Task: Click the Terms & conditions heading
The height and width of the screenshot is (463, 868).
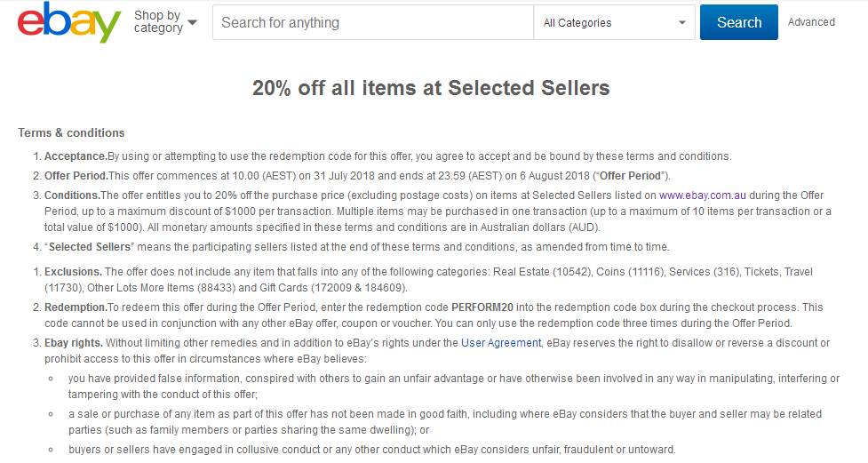Action: coord(71,133)
